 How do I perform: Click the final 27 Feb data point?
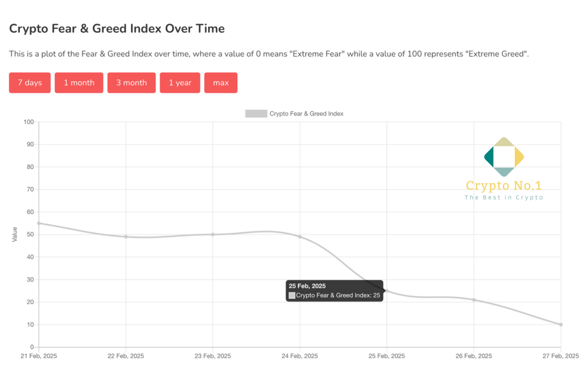(x=561, y=325)
